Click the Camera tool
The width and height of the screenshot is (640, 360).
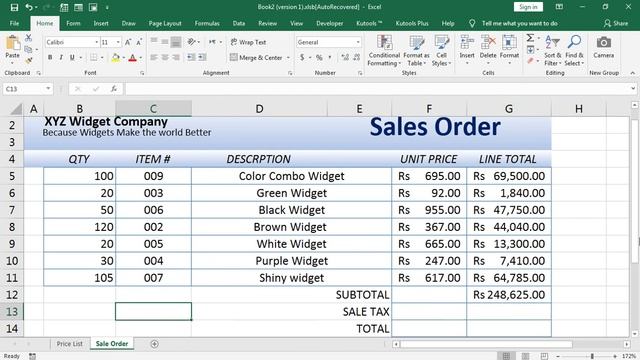pyautogui.click(x=604, y=47)
